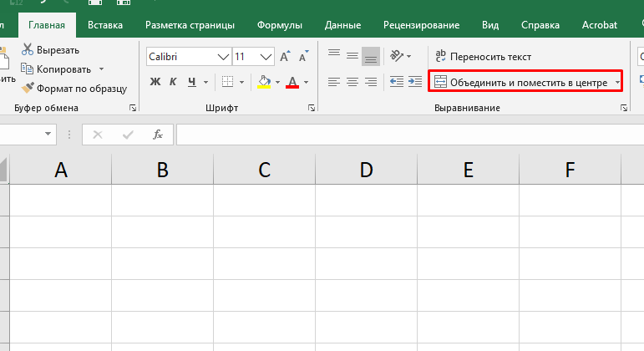Open clipboard (Буфер обмена) dialog launcher
This screenshot has width=644, height=351.
coord(133,108)
